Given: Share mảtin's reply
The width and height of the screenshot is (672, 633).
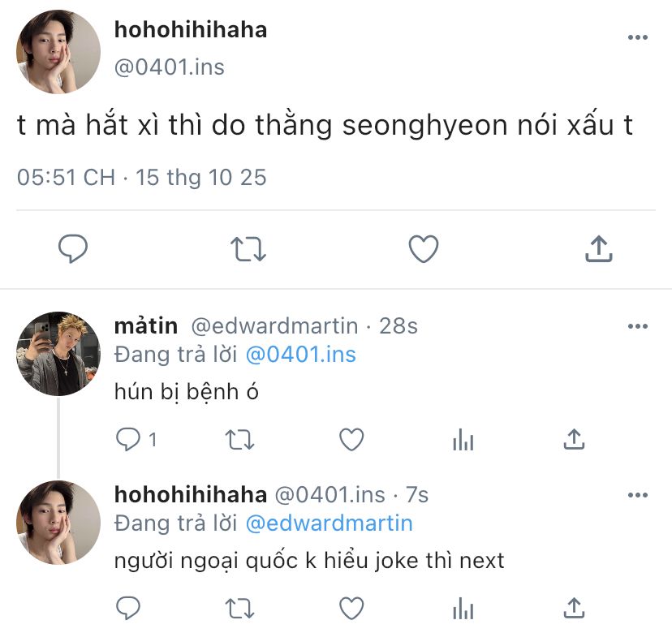Looking at the screenshot, I should tap(574, 440).
